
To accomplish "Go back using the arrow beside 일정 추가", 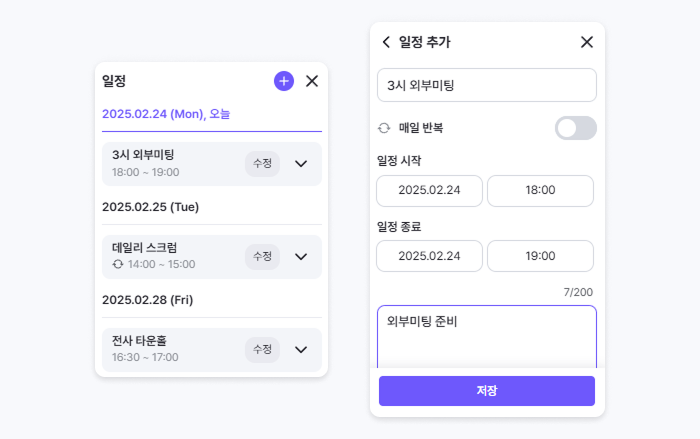I will click(386, 42).
